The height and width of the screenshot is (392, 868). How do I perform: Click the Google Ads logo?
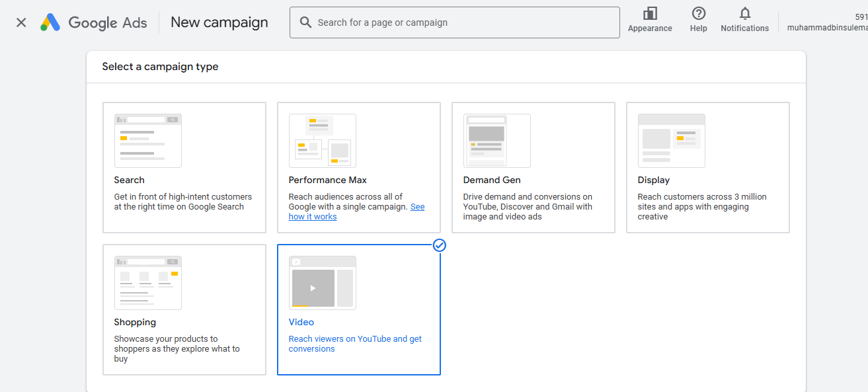50,22
